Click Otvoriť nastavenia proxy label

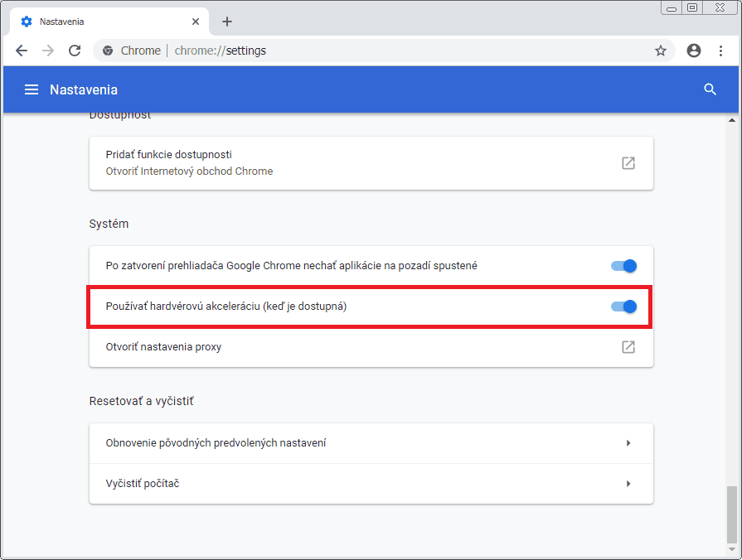pos(163,347)
